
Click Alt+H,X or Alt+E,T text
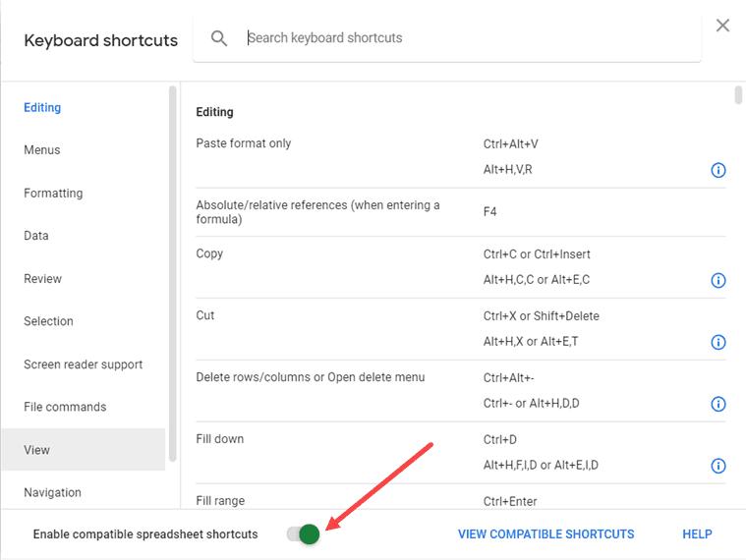(531, 342)
